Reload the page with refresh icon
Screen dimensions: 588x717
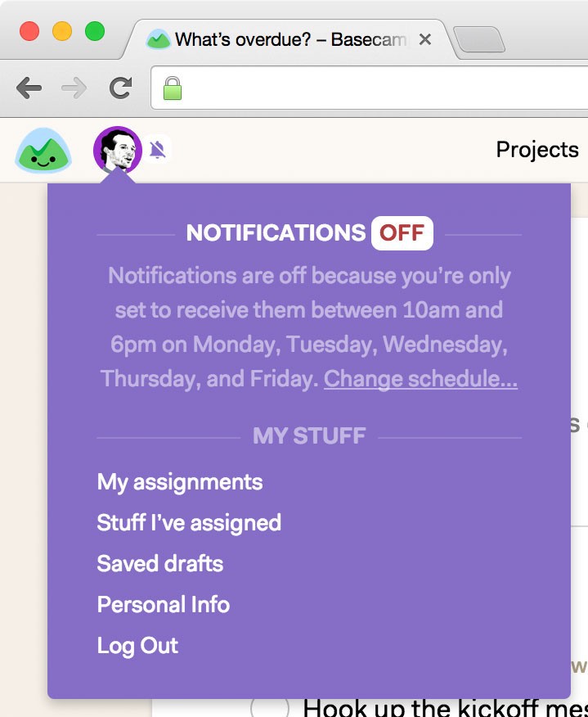tap(121, 88)
